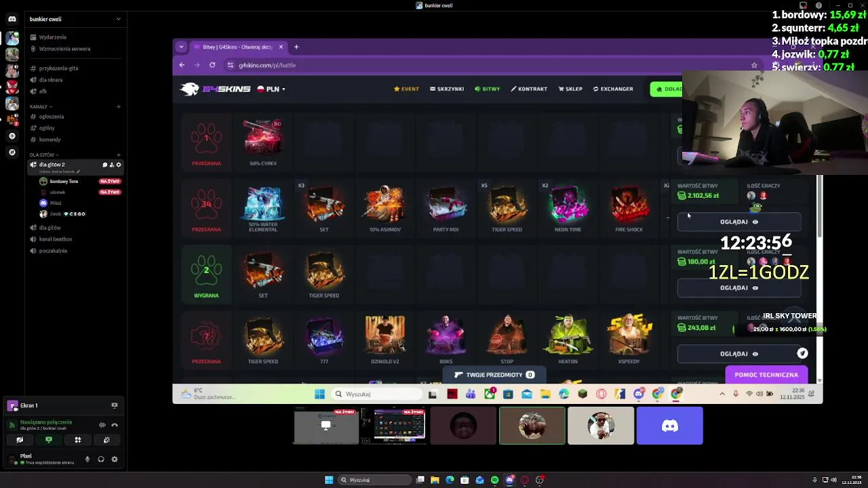Disconnect from voice call
The height and width of the screenshot is (488, 868).
tap(115, 425)
